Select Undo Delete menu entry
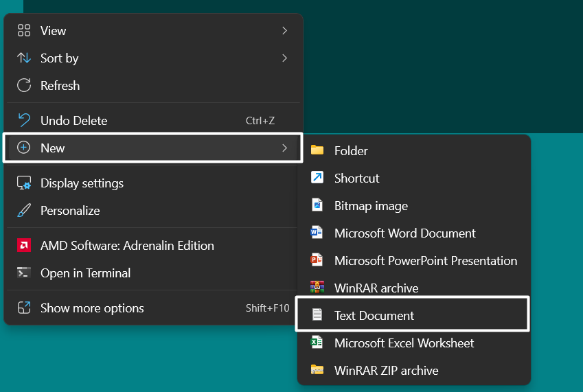The width and height of the screenshot is (583, 392). pyautogui.click(x=73, y=120)
